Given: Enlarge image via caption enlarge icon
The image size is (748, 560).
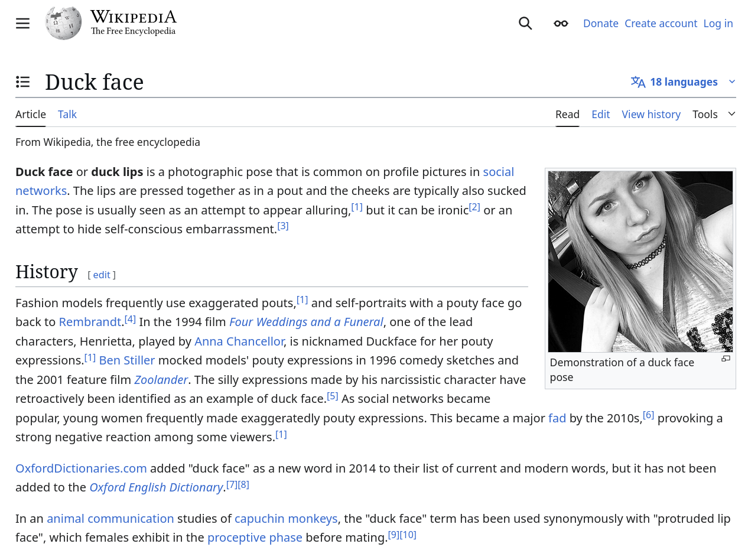Looking at the screenshot, I should coord(726,359).
